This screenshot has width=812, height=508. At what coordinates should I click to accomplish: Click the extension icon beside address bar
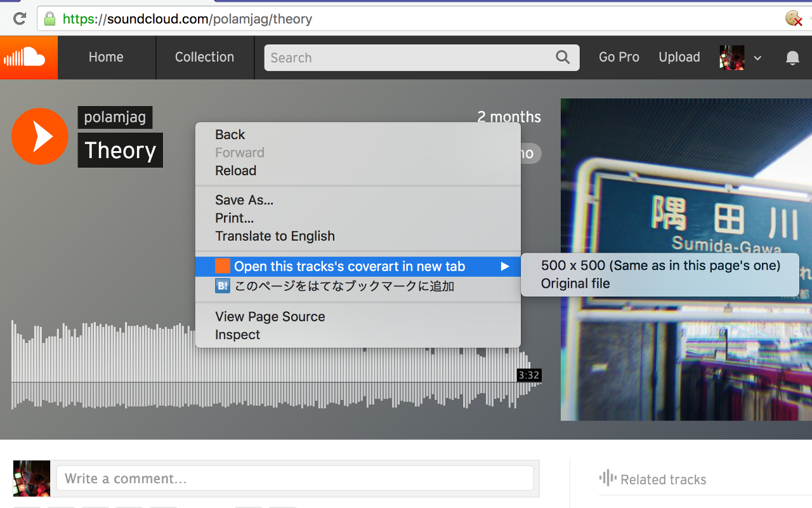[x=792, y=18]
